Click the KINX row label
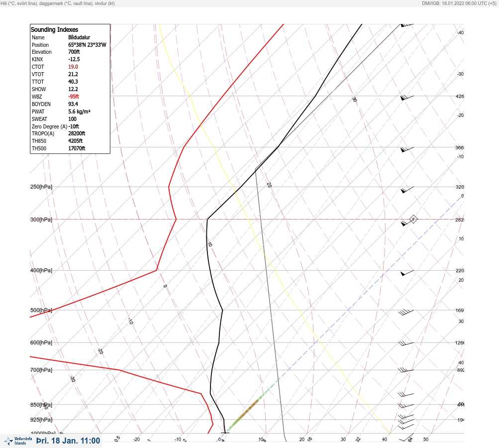The width and height of the screenshot is (499, 448). point(37,59)
